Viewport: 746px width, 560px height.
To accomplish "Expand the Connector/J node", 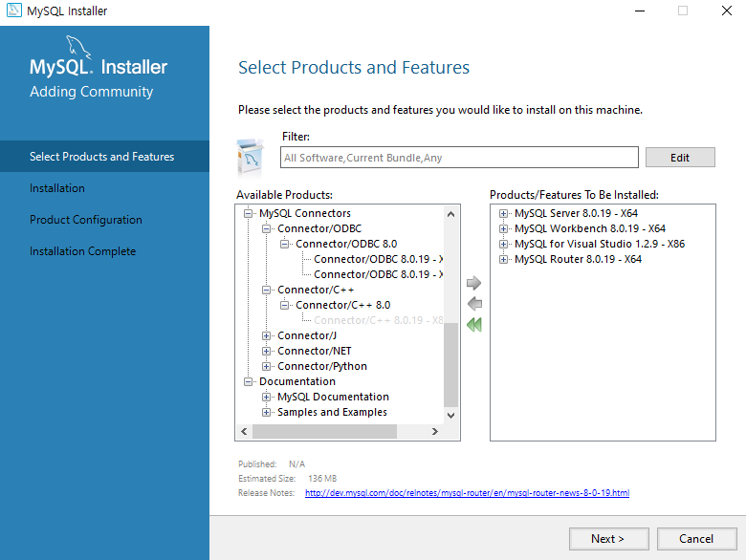I will click(267, 335).
